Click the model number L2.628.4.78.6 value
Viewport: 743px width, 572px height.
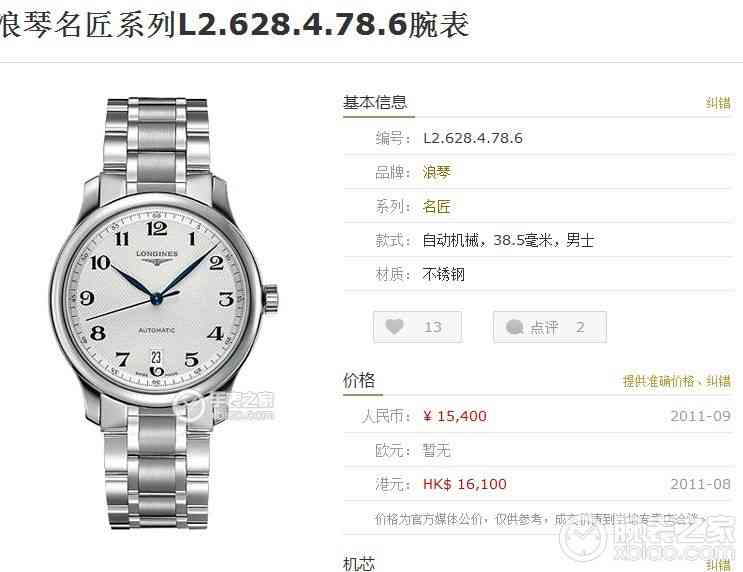(473, 138)
